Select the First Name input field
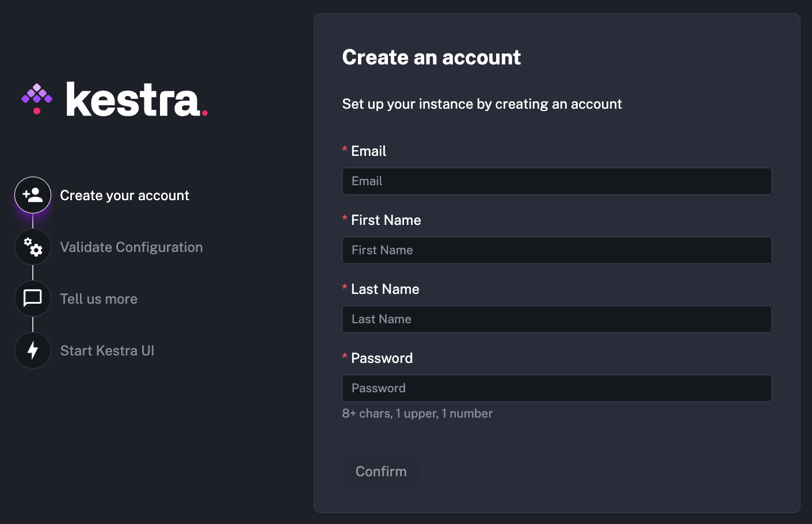 click(x=556, y=250)
